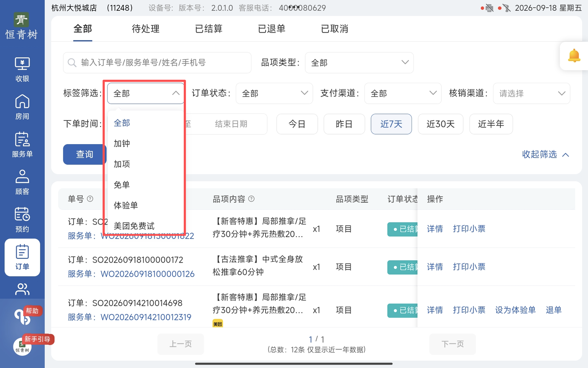Open the 收银 cashier icon in sidebar
The height and width of the screenshot is (368, 588).
tap(22, 69)
